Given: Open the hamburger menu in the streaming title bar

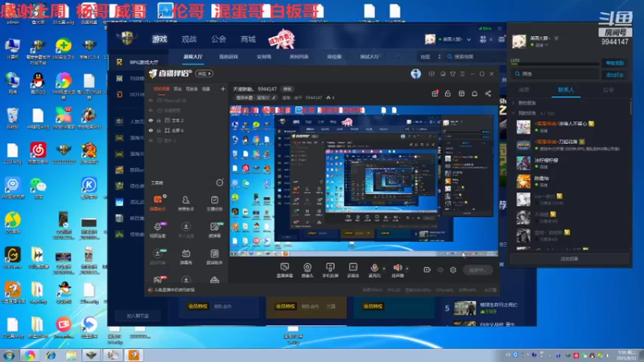Looking at the screenshot, I should pos(462,74).
